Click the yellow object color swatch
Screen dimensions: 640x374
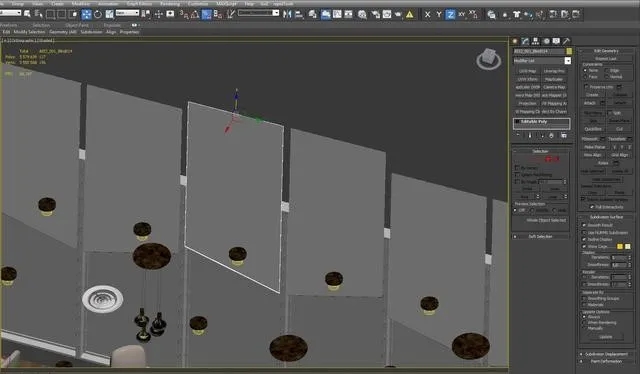click(x=569, y=51)
